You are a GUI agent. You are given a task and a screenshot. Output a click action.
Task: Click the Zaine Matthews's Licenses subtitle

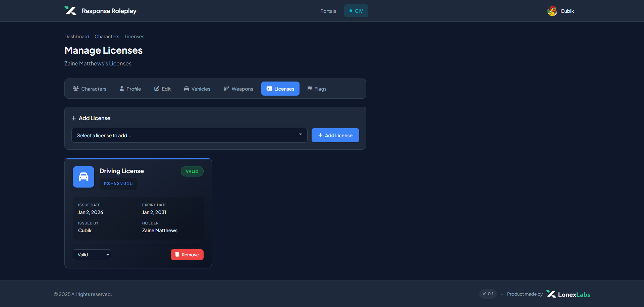click(x=98, y=63)
